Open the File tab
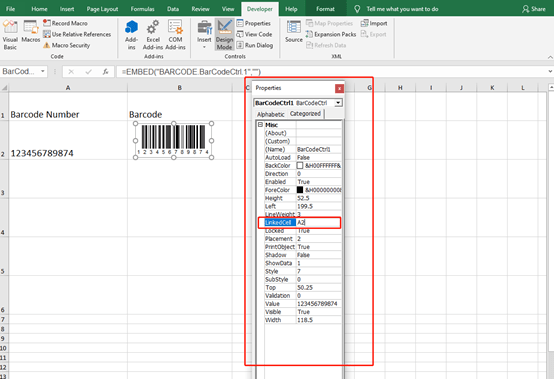 click(x=10, y=9)
